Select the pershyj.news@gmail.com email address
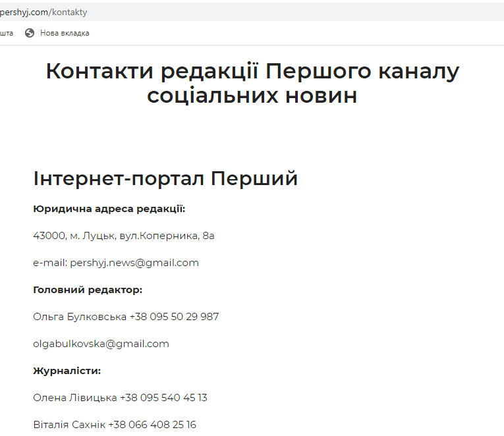 (134, 263)
